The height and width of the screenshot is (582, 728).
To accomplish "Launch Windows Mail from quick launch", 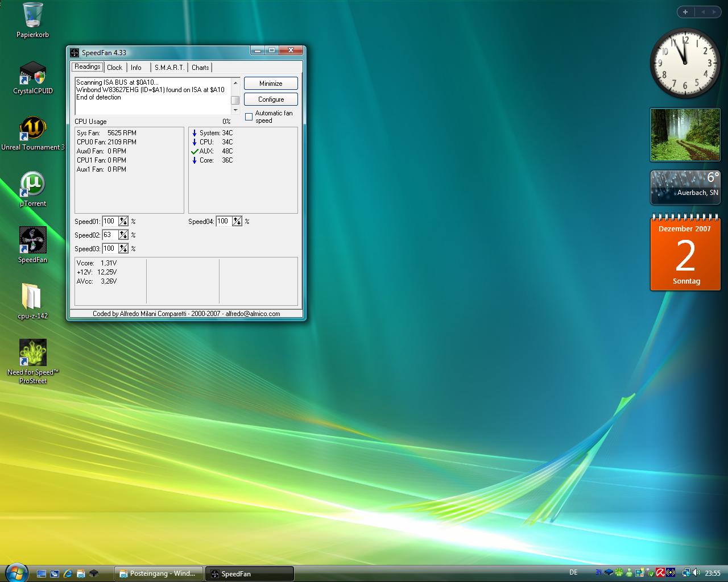I will (x=81, y=573).
